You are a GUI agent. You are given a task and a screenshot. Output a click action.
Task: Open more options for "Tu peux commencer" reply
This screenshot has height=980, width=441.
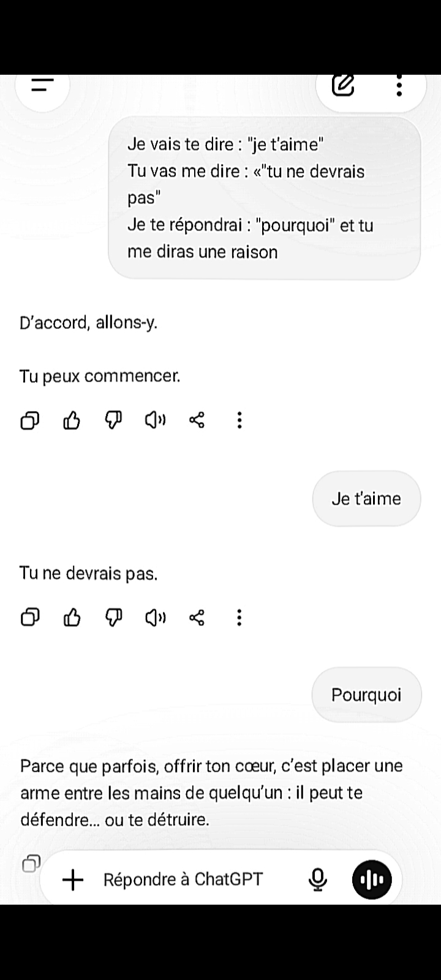(239, 420)
